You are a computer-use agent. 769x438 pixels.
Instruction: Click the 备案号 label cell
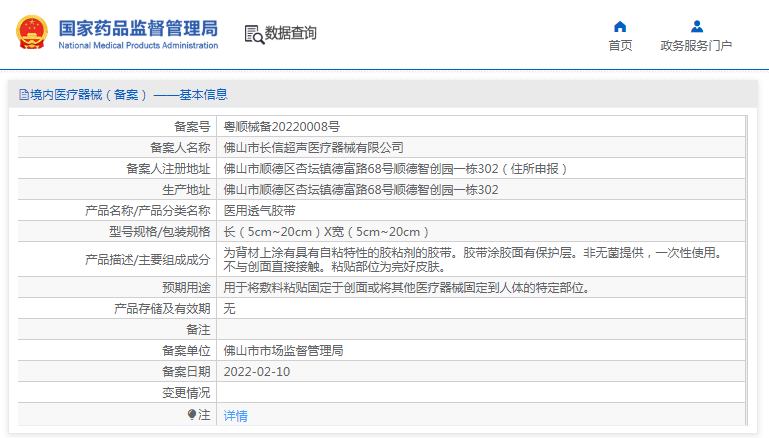(x=118, y=127)
